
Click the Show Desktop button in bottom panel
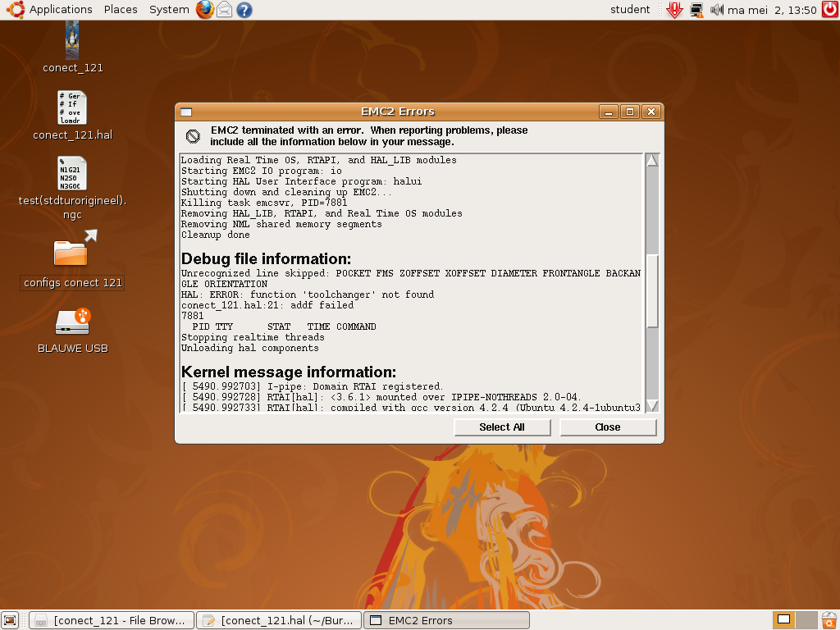10,620
